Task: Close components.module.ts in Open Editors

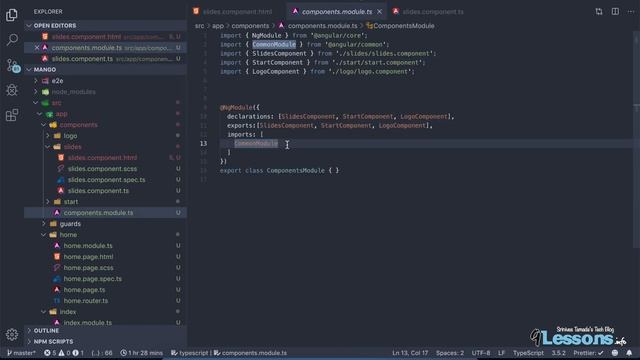Action: tap(37, 48)
